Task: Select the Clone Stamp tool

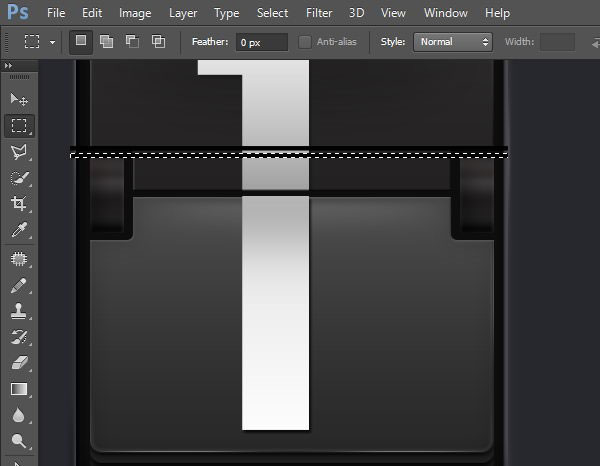Action: pos(19,311)
